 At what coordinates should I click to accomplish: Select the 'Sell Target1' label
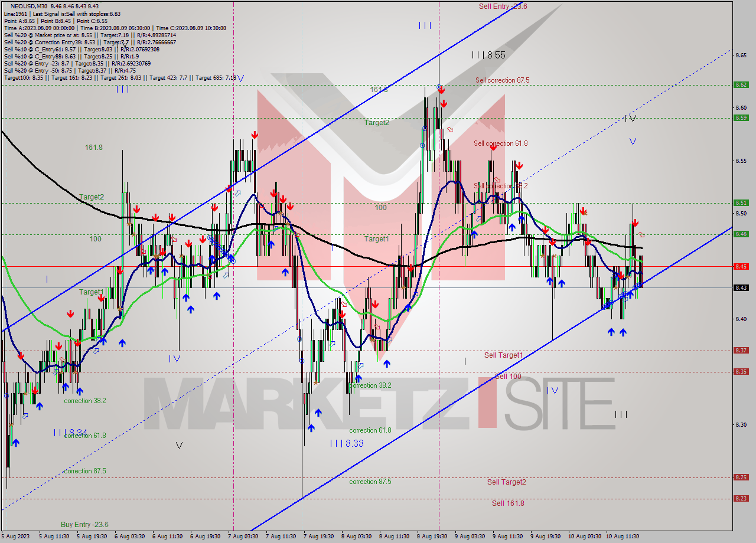(503, 355)
